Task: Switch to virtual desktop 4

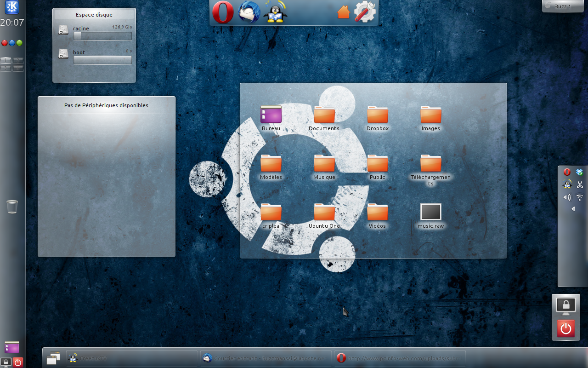Action: pyautogui.click(x=18, y=68)
